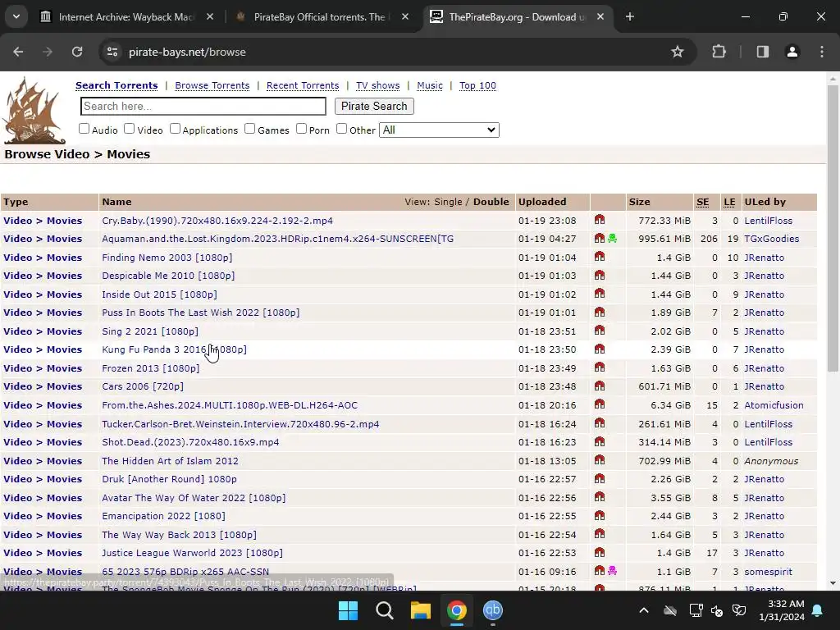Open the TV shows menu link
The image size is (840, 630).
click(377, 85)
